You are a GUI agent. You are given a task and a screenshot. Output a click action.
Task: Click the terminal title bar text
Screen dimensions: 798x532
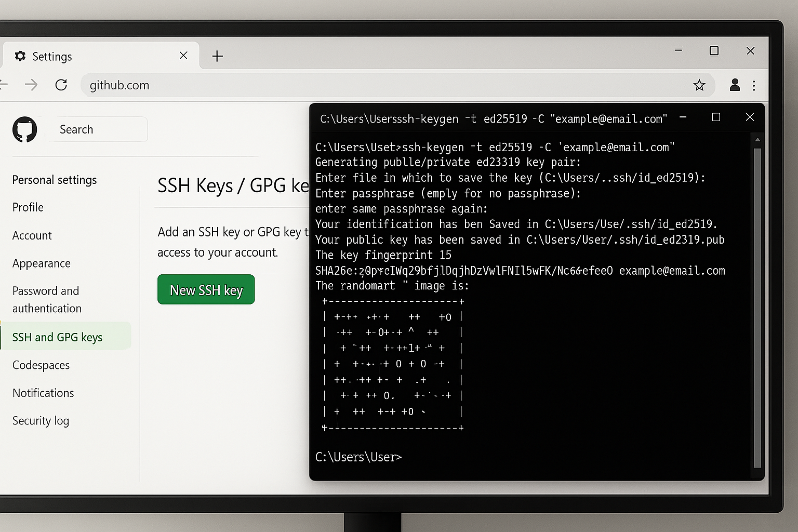pos(493,119)
